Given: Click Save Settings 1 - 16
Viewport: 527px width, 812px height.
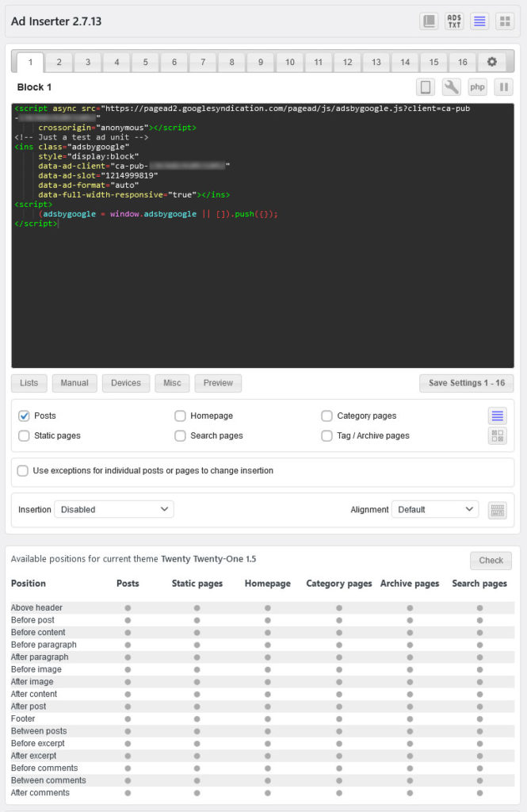Looking at the screenshot, I should 467,383.
